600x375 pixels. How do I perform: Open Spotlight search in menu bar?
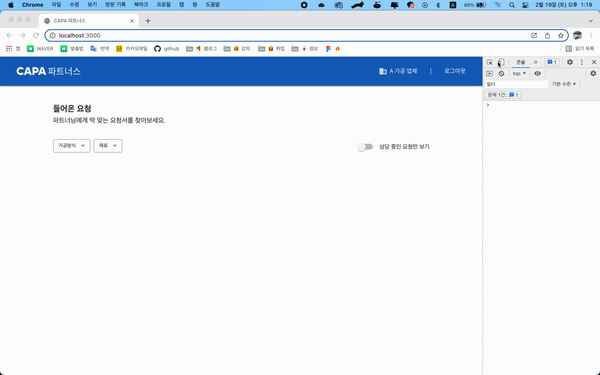coord(512,5)
